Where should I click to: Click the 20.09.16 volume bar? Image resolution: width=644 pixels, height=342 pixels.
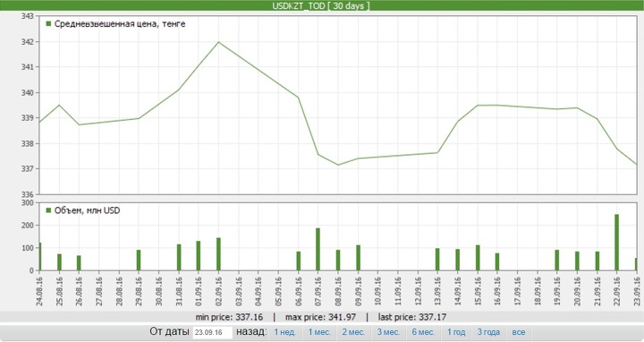[577, 261]
